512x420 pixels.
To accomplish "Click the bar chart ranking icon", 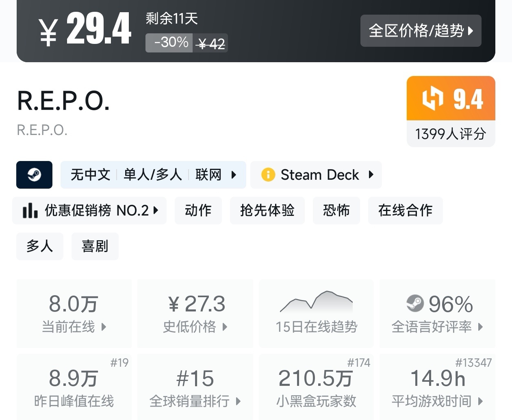I will tap(30, 211).
